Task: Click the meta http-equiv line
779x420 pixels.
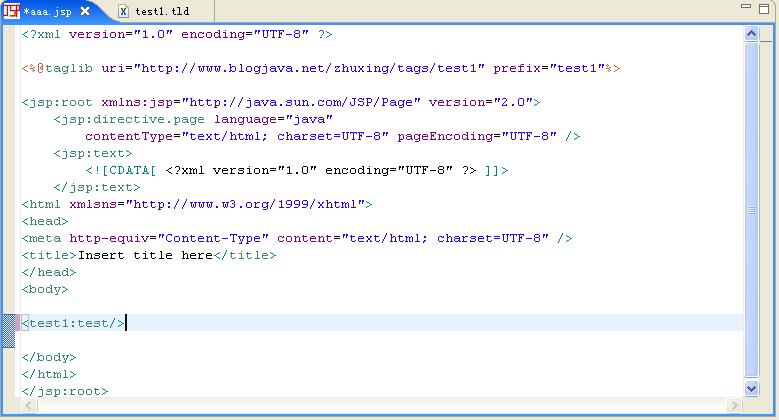Action: click(297, 238)
